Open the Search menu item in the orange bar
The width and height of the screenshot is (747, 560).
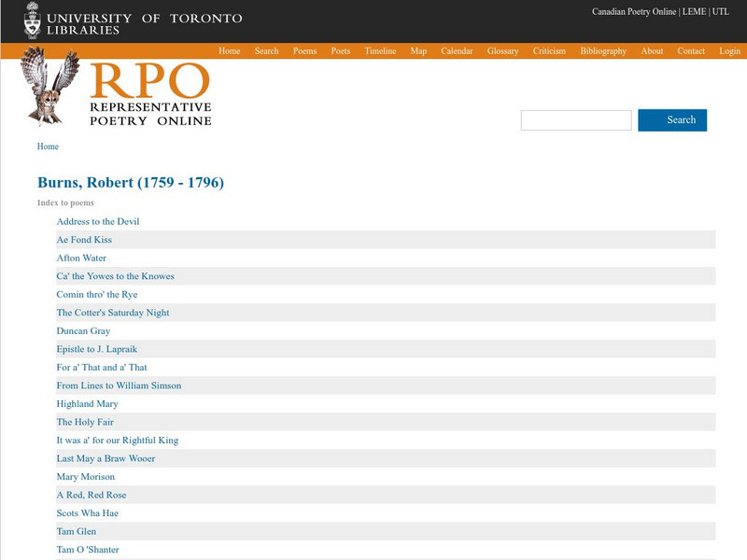266,51
